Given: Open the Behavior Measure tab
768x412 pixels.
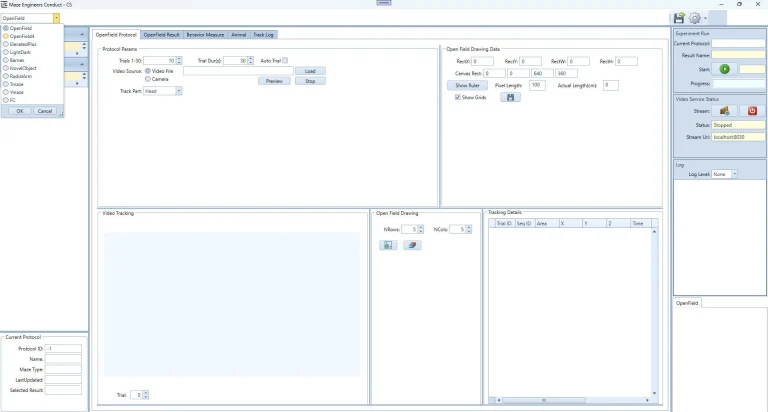Looking at the screenshot, I should (x=205, y=35).
